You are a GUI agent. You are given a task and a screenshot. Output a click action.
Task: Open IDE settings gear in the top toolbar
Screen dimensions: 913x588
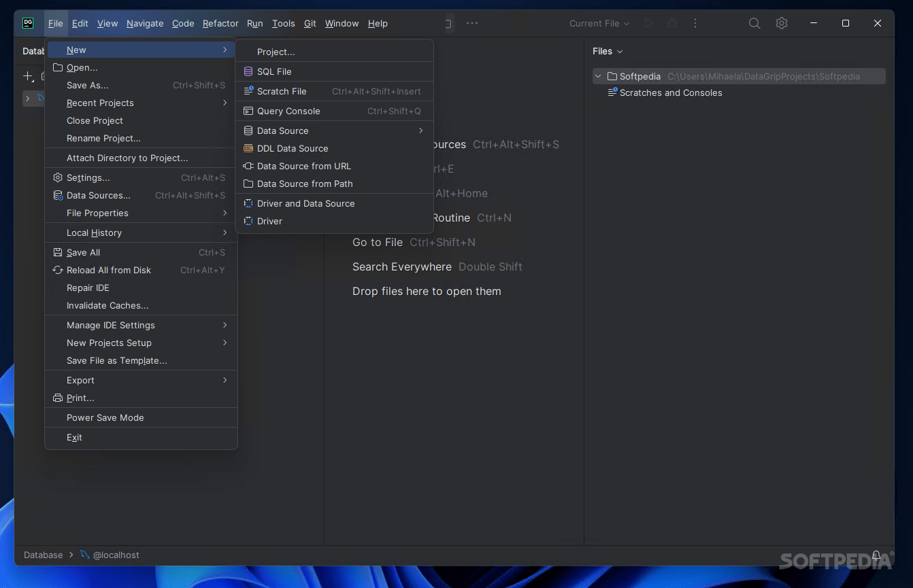pyautogui.click(x=782, y=23)
